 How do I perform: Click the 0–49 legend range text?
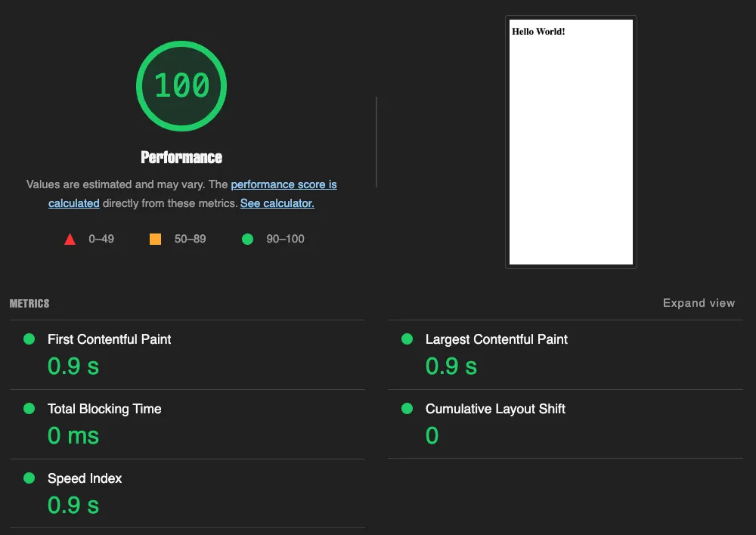[x=101, y=239]
